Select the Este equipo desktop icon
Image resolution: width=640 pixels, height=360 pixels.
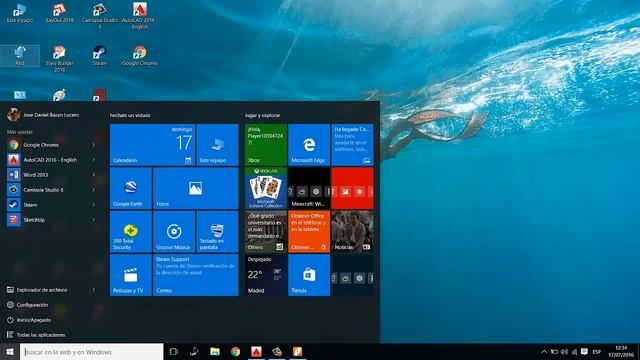[20, 13]
